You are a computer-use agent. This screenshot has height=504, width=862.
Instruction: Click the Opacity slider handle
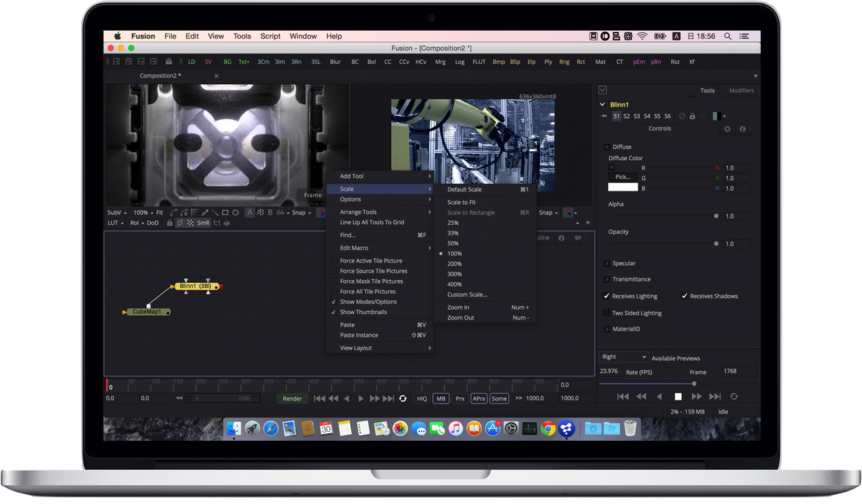(x=716, y=243)
